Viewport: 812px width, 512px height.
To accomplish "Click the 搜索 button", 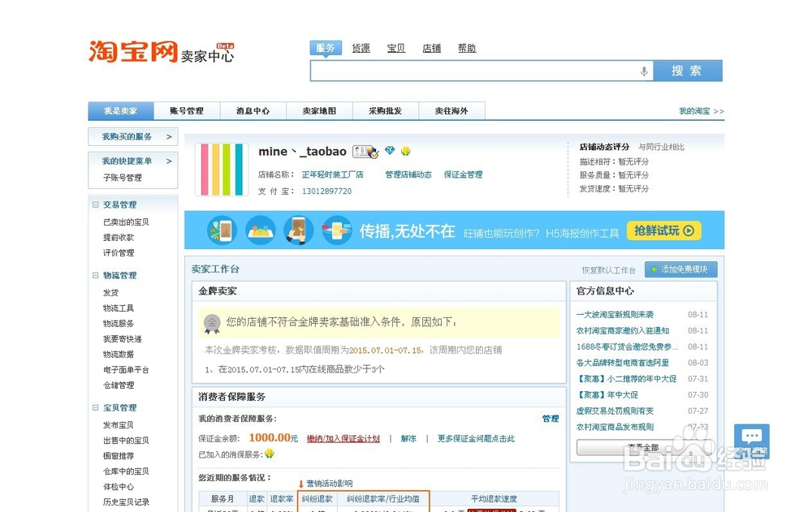I will [x=688, y=71].
